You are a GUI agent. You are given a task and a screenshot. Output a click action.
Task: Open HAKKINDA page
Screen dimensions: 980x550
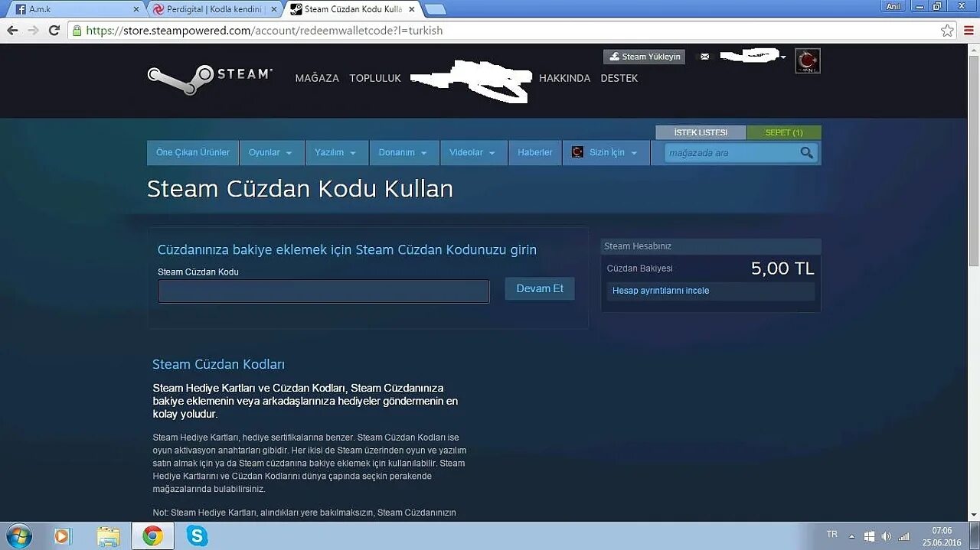point(564,78)
